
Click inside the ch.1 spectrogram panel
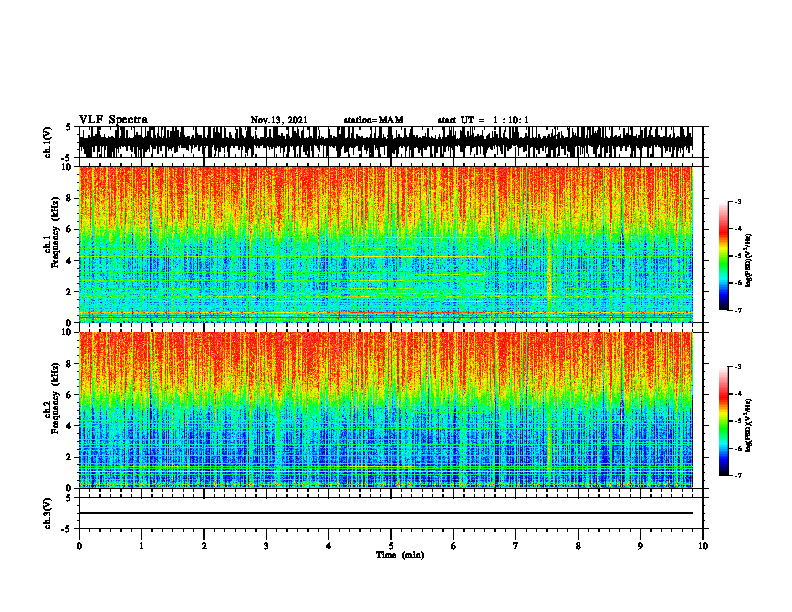pyautogui.click(x=386, y=244)
